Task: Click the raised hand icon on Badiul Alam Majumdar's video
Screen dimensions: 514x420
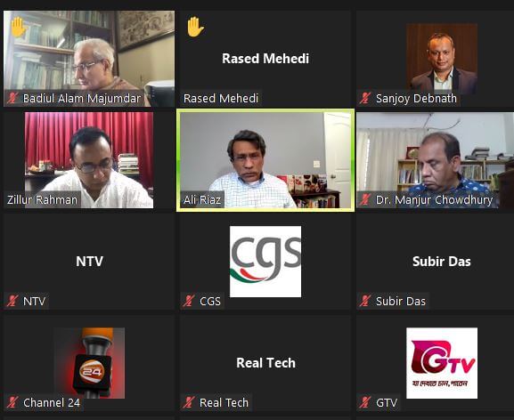Action: 18,27
